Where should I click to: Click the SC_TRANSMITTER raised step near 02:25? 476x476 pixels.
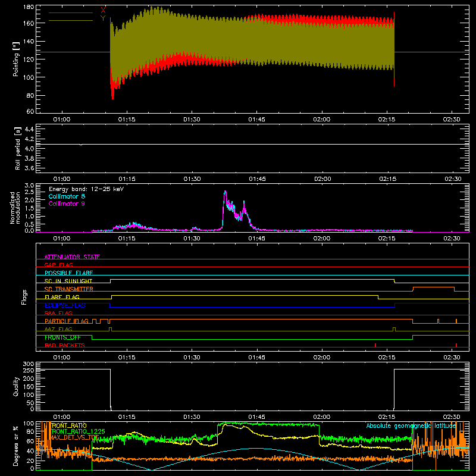(434, 287)
